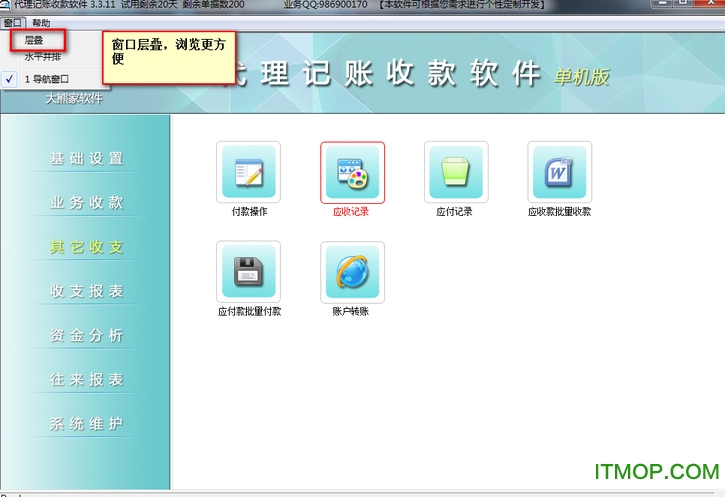Launch 应付款批量付款 batch payment icon
Screen dimensions: 725x497
coord(248,271)
